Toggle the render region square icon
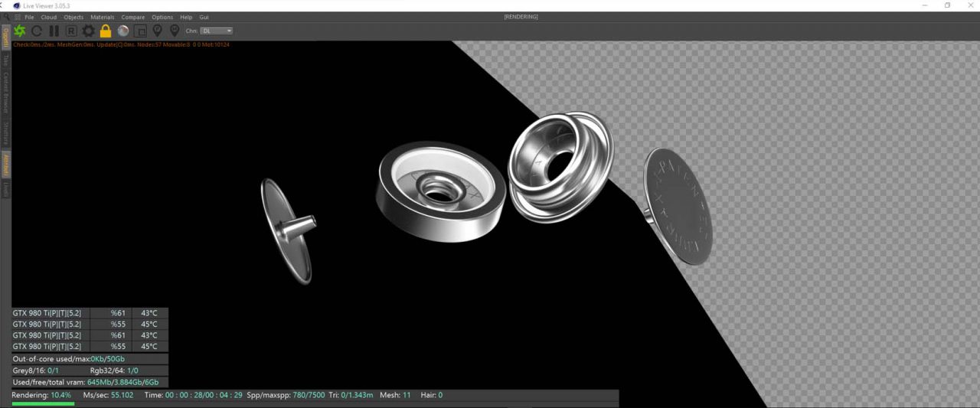This screenshot has width=980, height=408. click(x=140, y=31)
